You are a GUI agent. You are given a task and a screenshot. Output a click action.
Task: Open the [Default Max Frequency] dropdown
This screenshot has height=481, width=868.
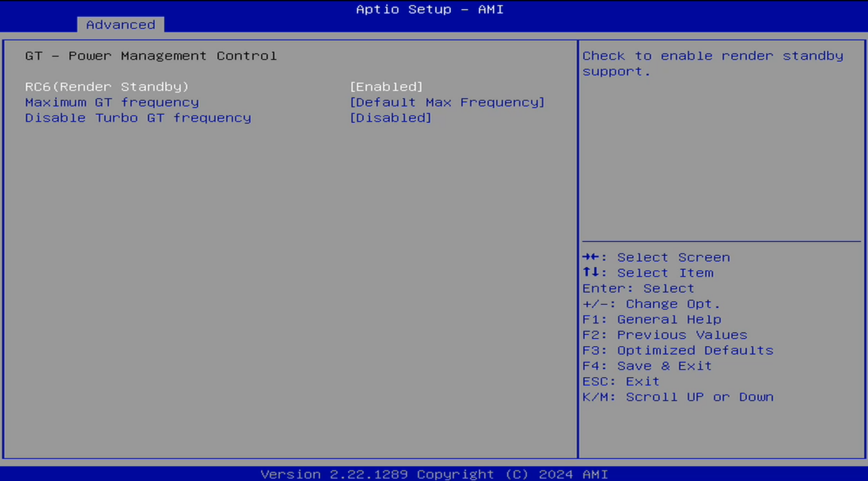[x=447, y=103]
